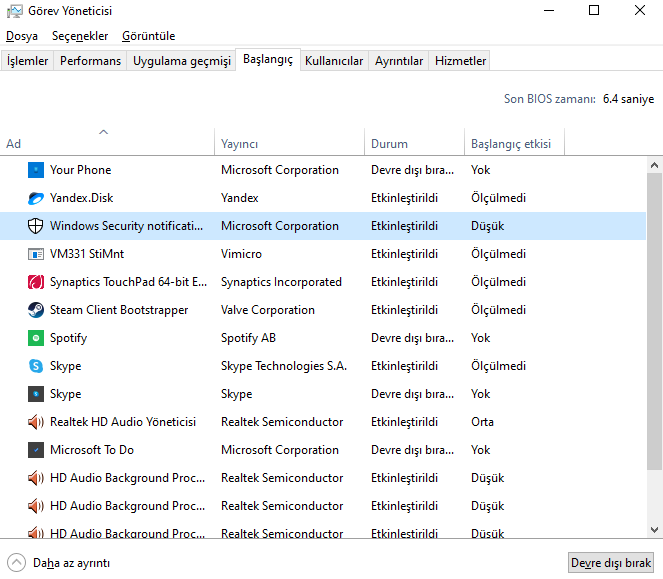Click the Your Phone app icon
Screen dimensions: 663x579
pyautogui.click(x=36, y=170)
